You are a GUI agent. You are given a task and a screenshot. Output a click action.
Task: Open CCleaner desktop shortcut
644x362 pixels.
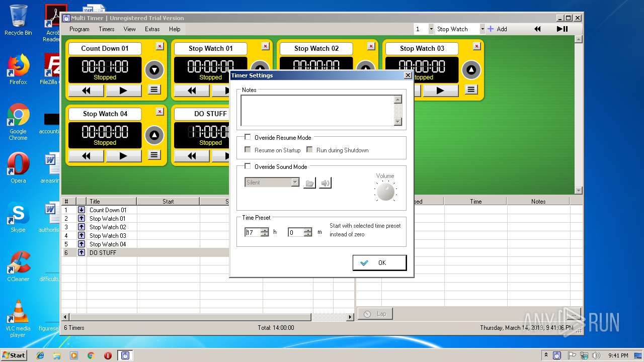coord(18,266)
